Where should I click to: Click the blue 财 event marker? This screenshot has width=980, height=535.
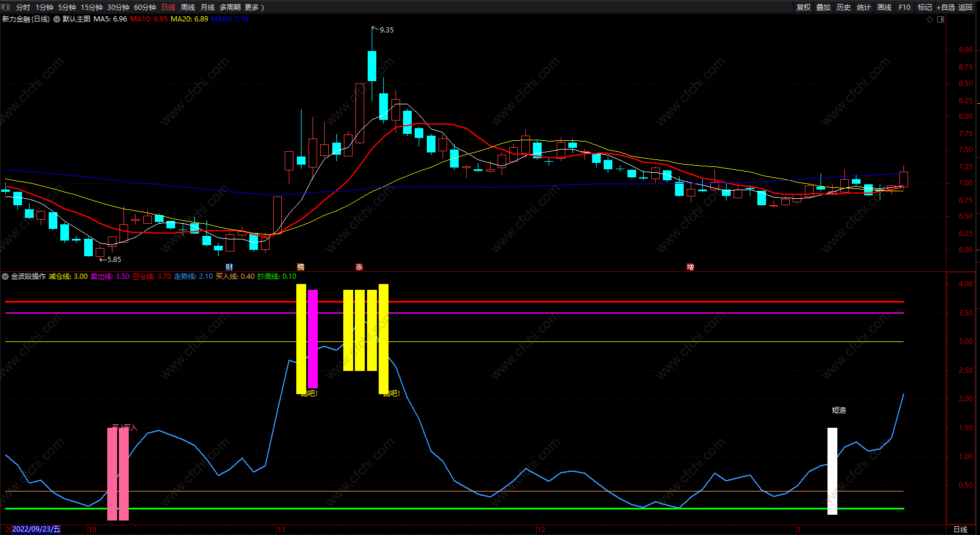pos(229,267)
